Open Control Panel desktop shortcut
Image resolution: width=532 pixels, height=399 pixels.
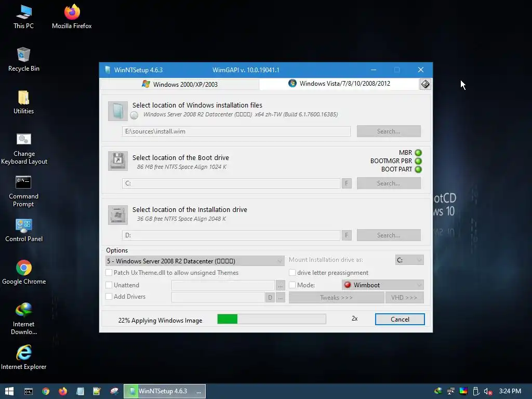[24, 230]
